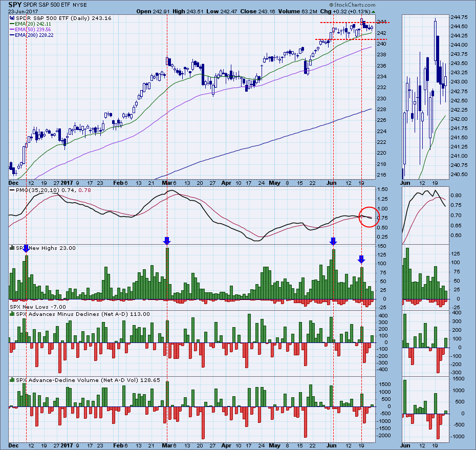476x450 pixels.
Task: Click 'SPX Advance-Decline Volume (Net A-D Vol) 128.65' label
Action: [88, 380]
